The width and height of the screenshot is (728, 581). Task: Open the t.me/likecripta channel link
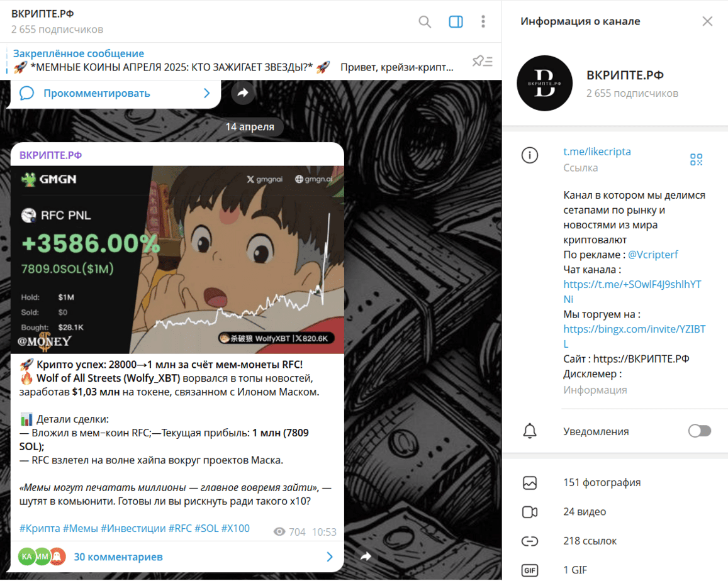click(x=596, y=152)
